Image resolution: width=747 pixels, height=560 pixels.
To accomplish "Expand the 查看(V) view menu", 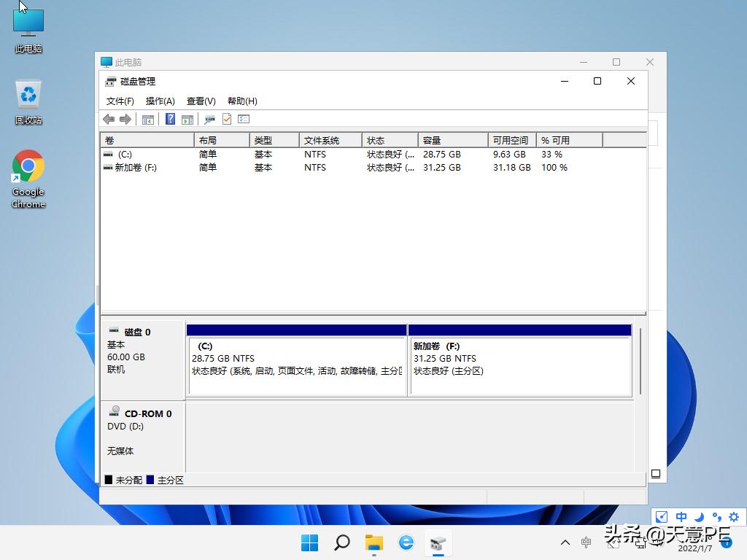I will coord(201,101).
